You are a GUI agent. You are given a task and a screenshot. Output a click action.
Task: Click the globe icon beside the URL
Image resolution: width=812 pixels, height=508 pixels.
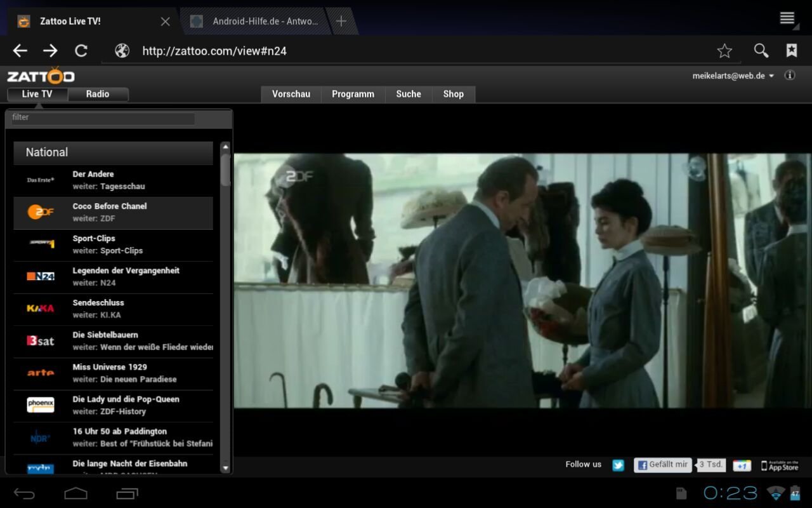click(x=122, y=51)
